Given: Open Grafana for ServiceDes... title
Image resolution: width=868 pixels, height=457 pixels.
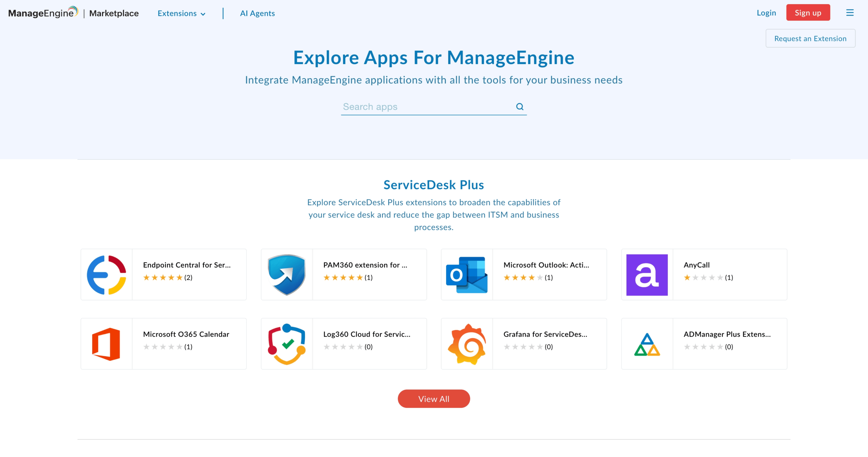Looking at the screenshot, I should (x=545, y=334).
